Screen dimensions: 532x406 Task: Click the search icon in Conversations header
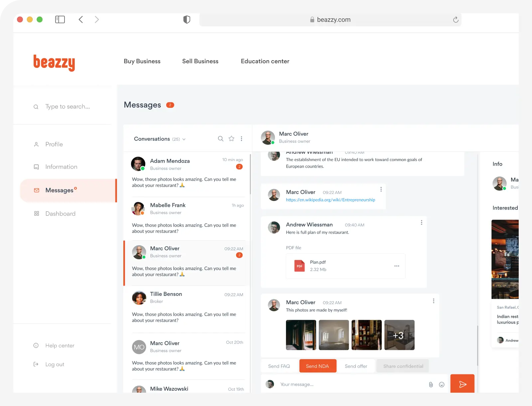coord(220,139)
